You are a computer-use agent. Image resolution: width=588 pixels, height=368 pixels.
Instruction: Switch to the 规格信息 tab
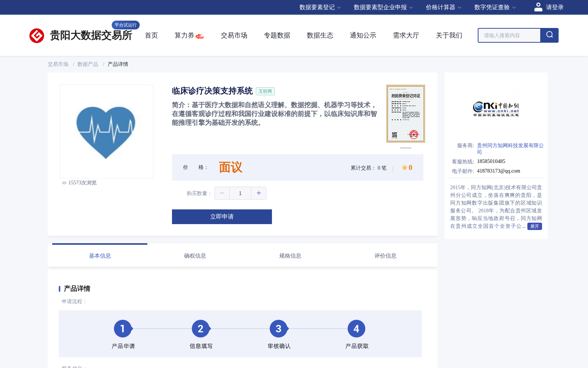pos(290,256)
